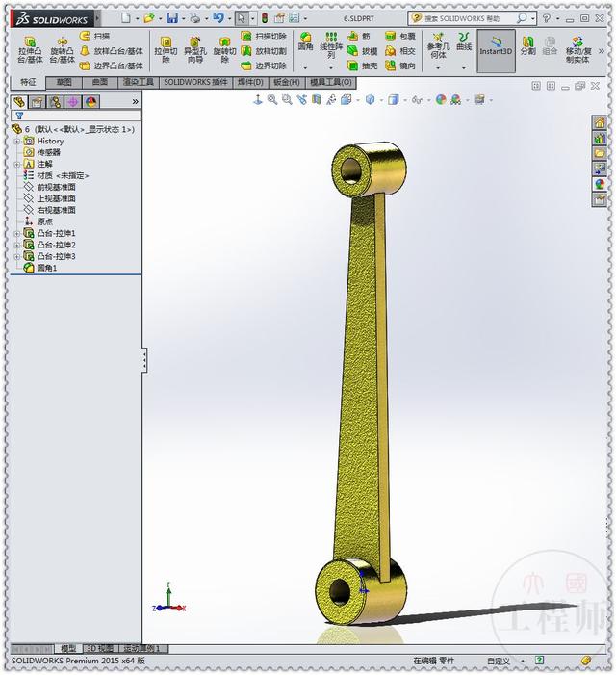Viewport: 616px width, 675px height.
Task: Expand the 注解 annotations node
Action: click(17, 164)
